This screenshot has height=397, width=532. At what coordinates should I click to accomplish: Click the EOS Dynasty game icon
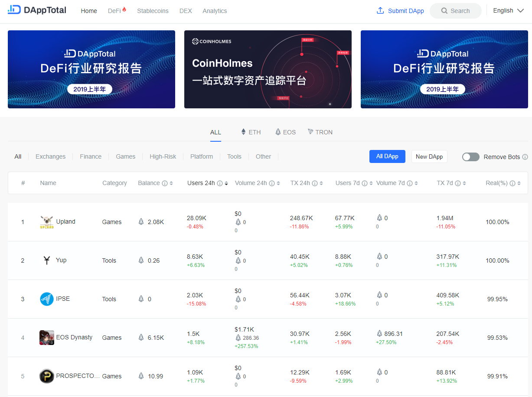click(x=46, y=337)
